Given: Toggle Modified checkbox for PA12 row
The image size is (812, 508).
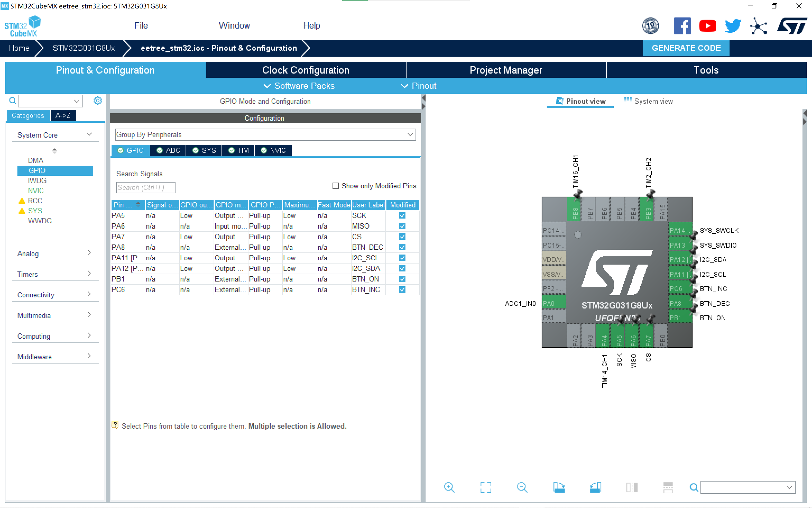Looking at the screenshot, I should [402, 269].
